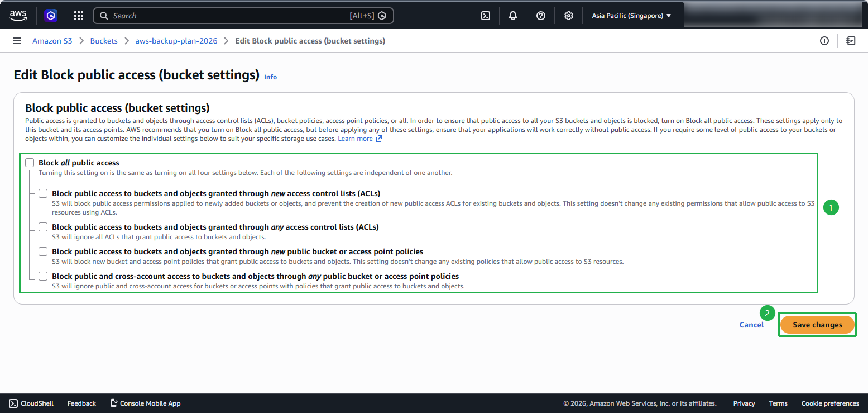The height and width of the screenshot is (413, 868).
Task: Open Feedback in the footer
Action: (x=81, y=403)
